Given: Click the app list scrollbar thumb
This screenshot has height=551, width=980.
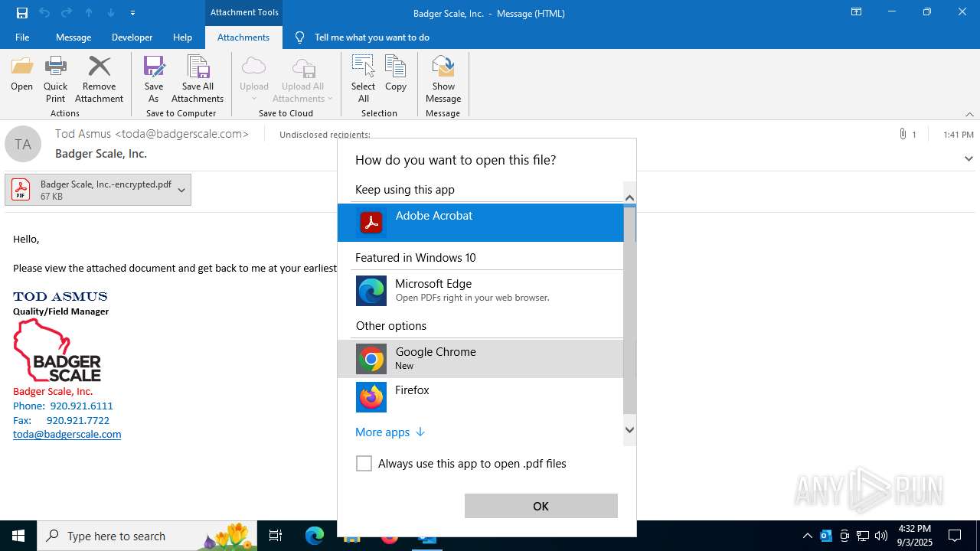Looking at the screenshot, I should pos(629,310).
